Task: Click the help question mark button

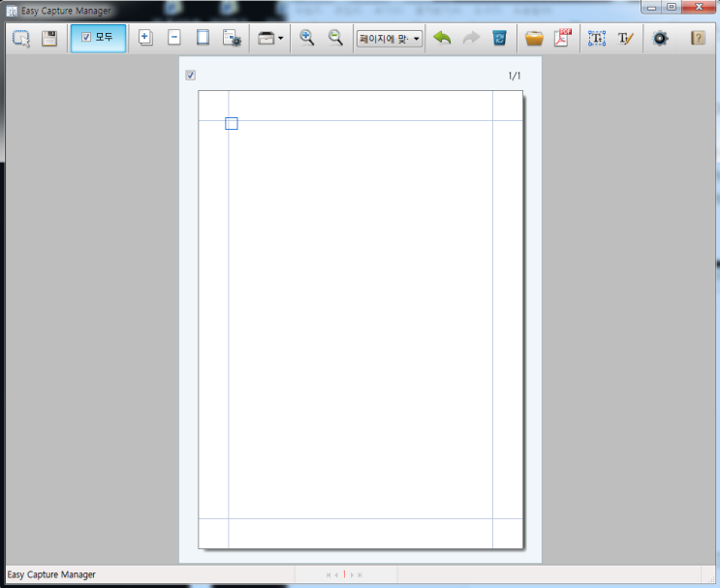Action: pyautogui.click(x=698, y=38)
